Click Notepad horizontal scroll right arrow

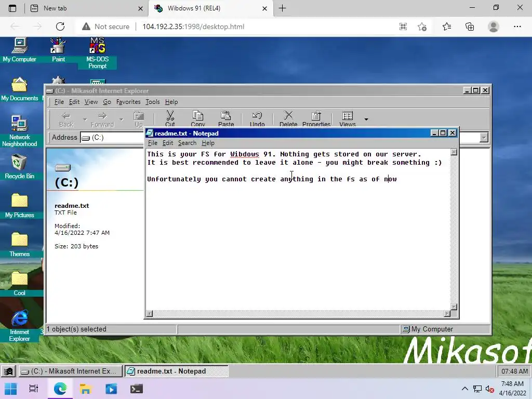click(447, 313)
